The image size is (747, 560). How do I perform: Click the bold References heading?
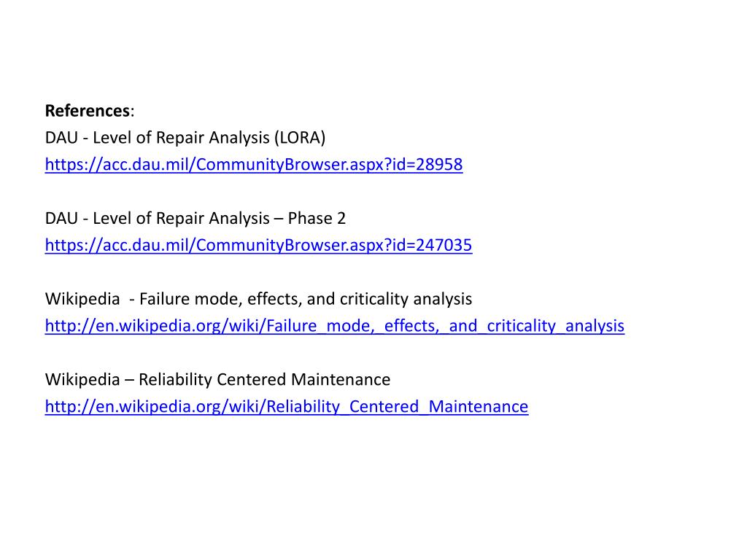pos(88,111)
